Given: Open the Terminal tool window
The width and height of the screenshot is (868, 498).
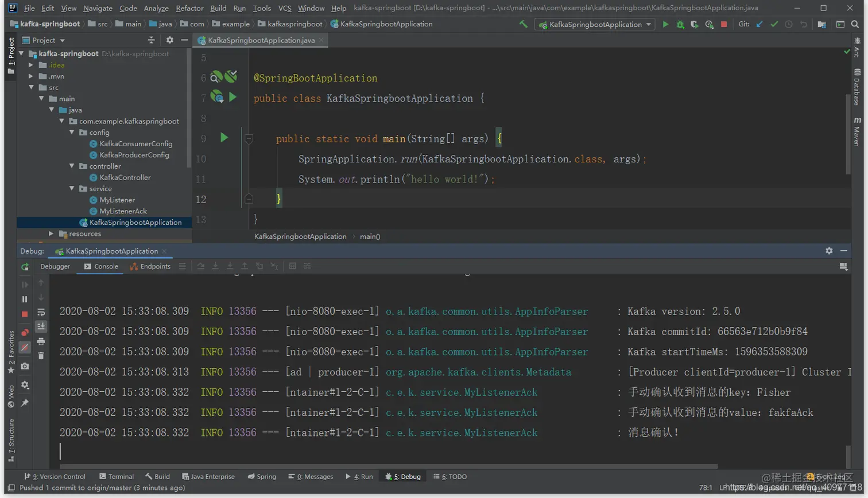Looking at the screenshot, I should pos(117,476).
